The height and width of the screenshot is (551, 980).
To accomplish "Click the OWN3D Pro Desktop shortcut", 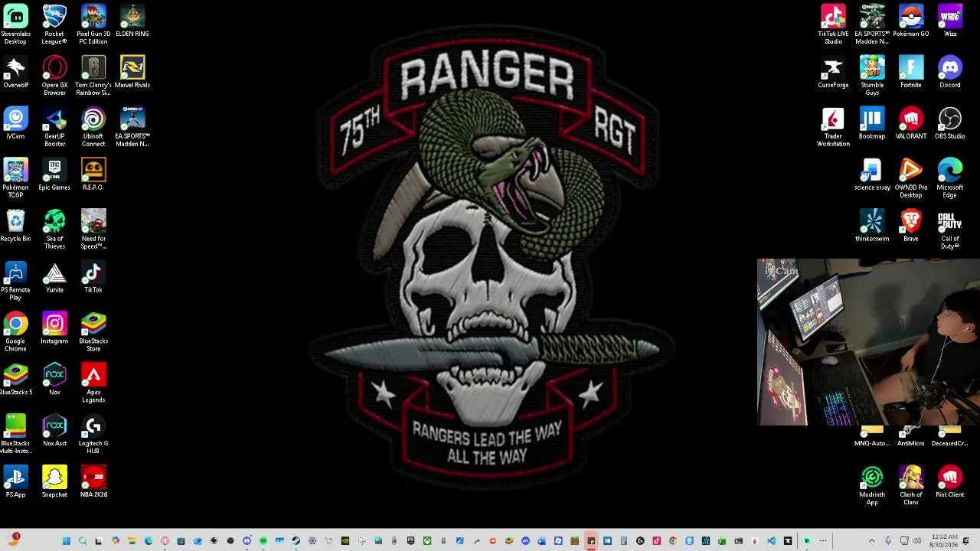I will click(x=911, y=178).
